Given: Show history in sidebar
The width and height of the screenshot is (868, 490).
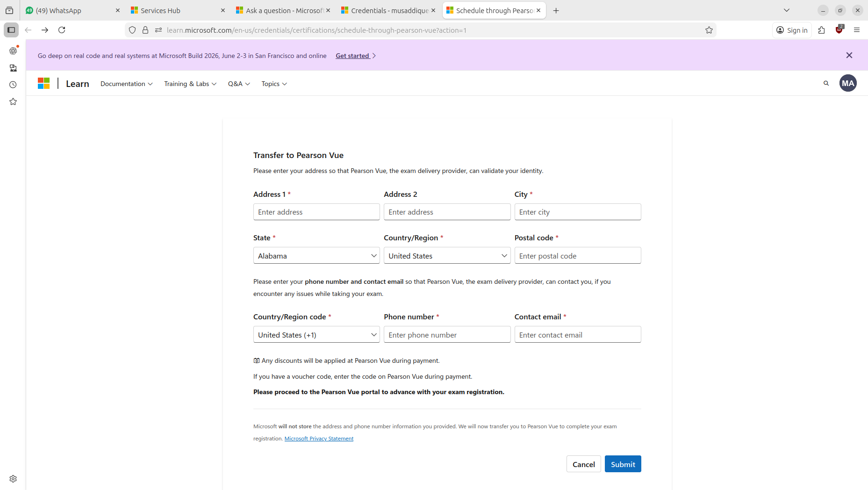Looking at the screenshot, I should tap(13, 85).
